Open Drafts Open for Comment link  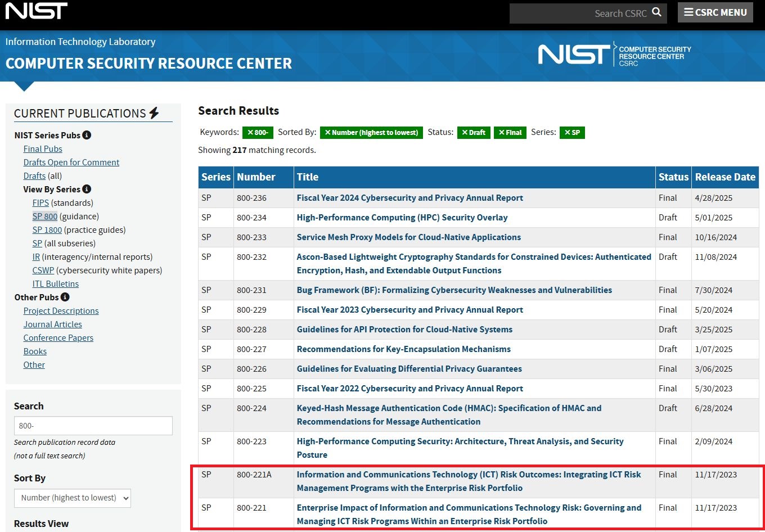71,162
